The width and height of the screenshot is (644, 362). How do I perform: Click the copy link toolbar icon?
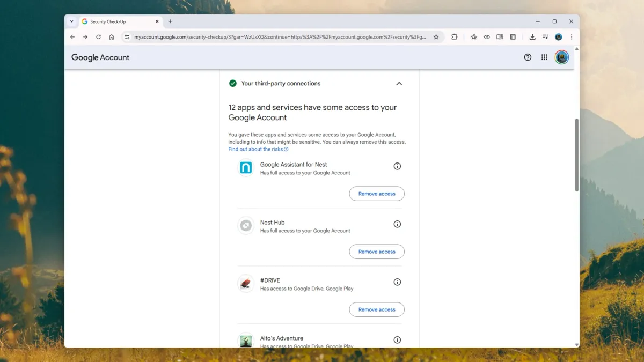click(487, 37)
